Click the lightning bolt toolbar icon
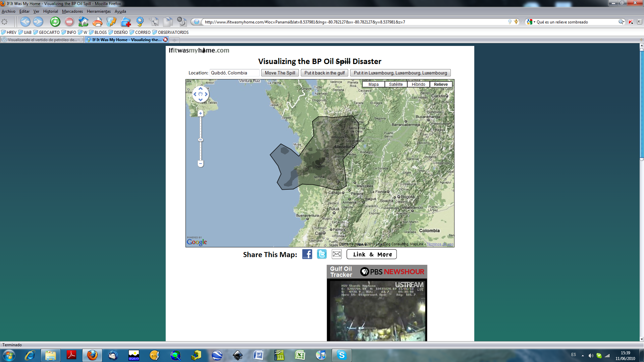 pos(111,22)
